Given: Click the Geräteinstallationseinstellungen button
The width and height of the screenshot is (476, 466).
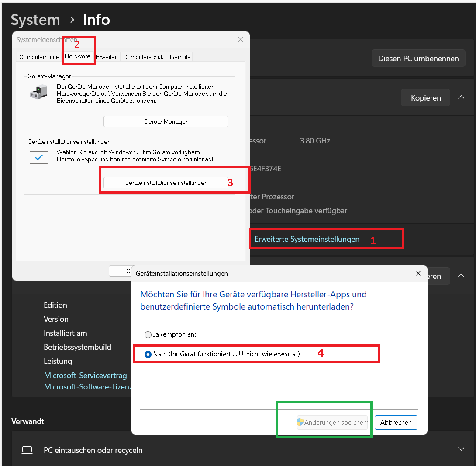Looking at the screenshot, I should pyautogui.click(x=166, y=183).
